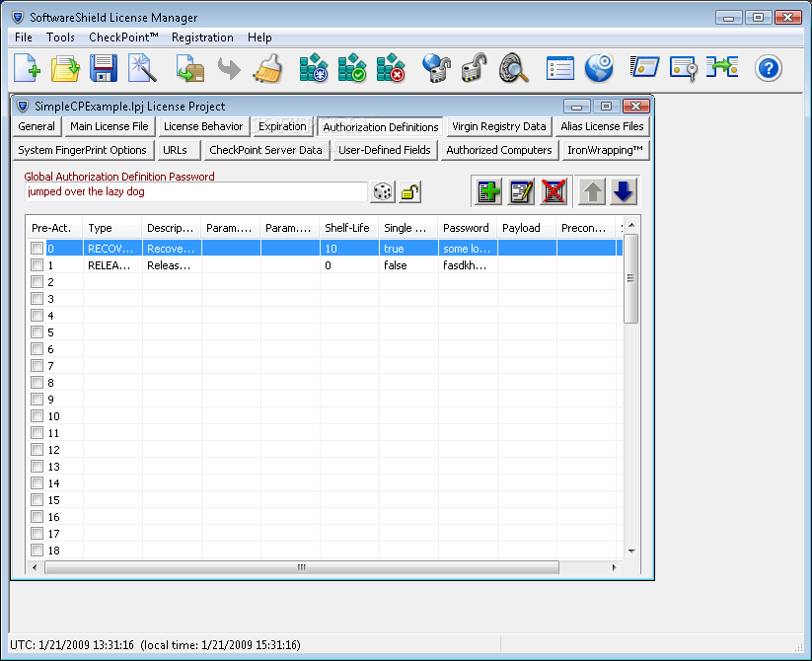Delete selected definition with red X icon
This screenshot has height=661, width=812.
554,191
